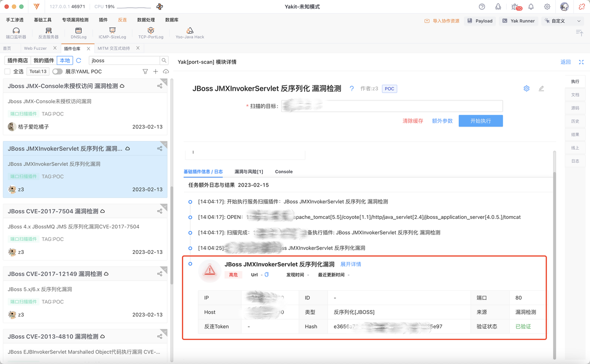
Task: Open the plugin filter funnel
Action: 145,71
